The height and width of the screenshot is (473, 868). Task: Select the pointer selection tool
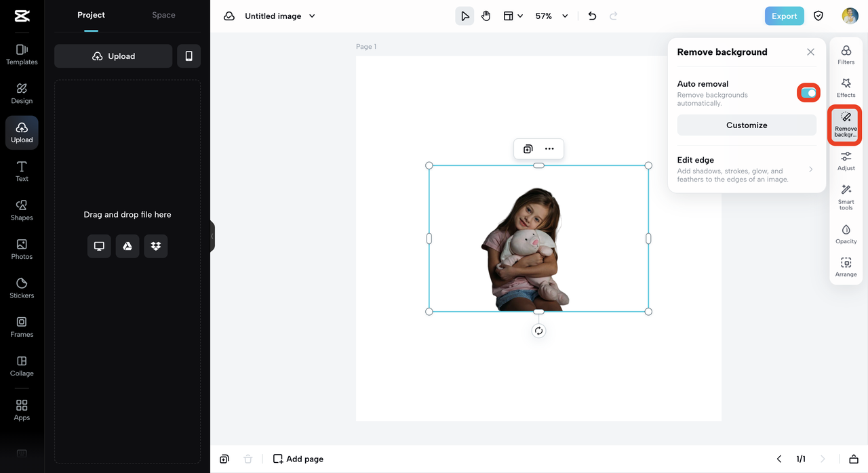(x=465, y=16)
